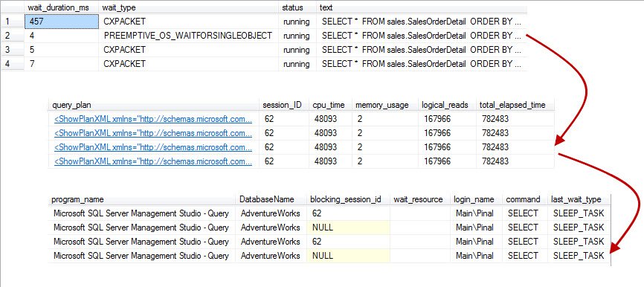
Task: Click the DatabaseName column header
Action: [271, 199]
